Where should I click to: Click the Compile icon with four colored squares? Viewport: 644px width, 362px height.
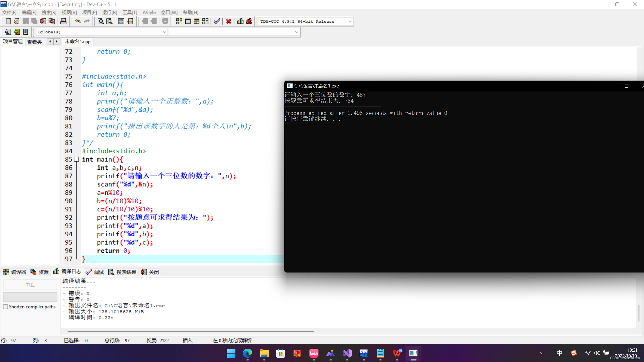179,21
